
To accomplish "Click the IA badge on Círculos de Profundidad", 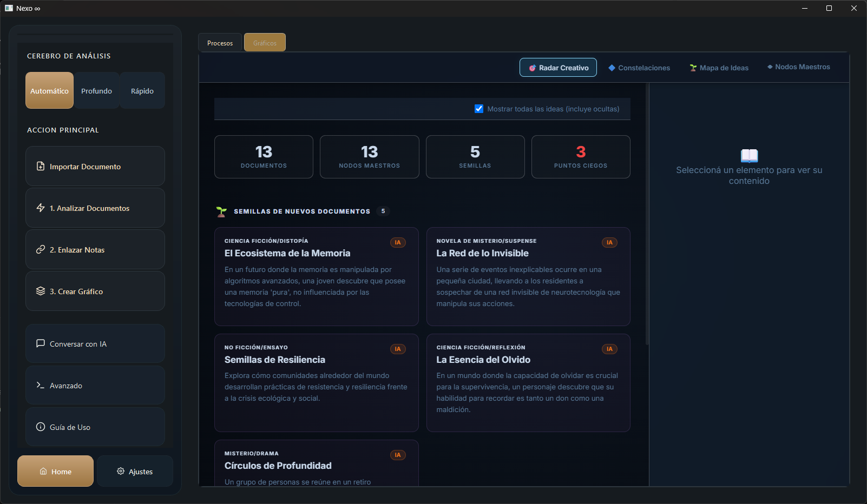I will [x=398, y=455].
